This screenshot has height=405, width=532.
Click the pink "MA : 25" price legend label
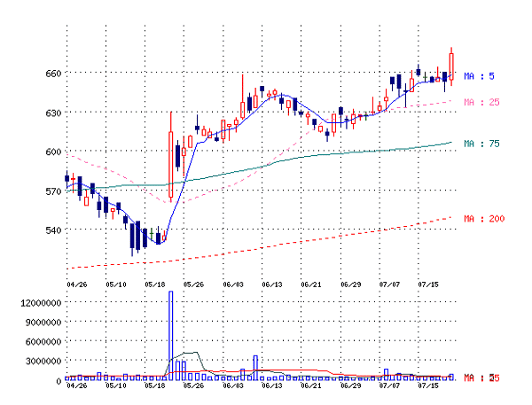481,102
